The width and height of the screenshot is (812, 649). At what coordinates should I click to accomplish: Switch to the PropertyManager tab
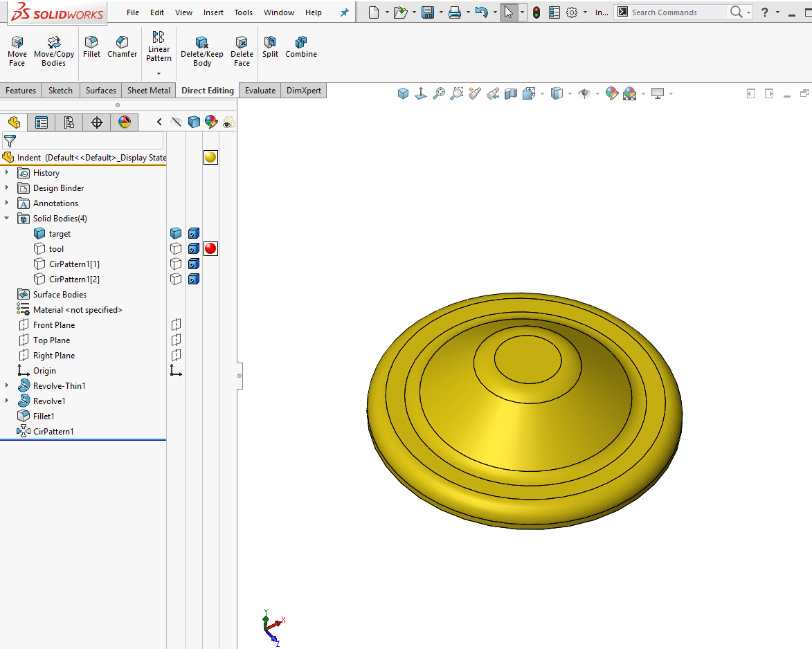[42, 122]
